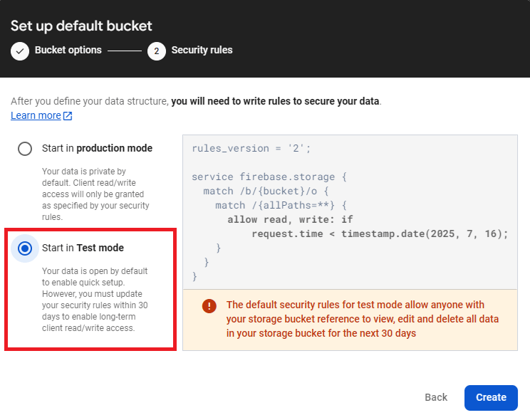Viewport: 530px width, 420px height.
Task: Select the Test mode radio button
Action: [25, 248]
